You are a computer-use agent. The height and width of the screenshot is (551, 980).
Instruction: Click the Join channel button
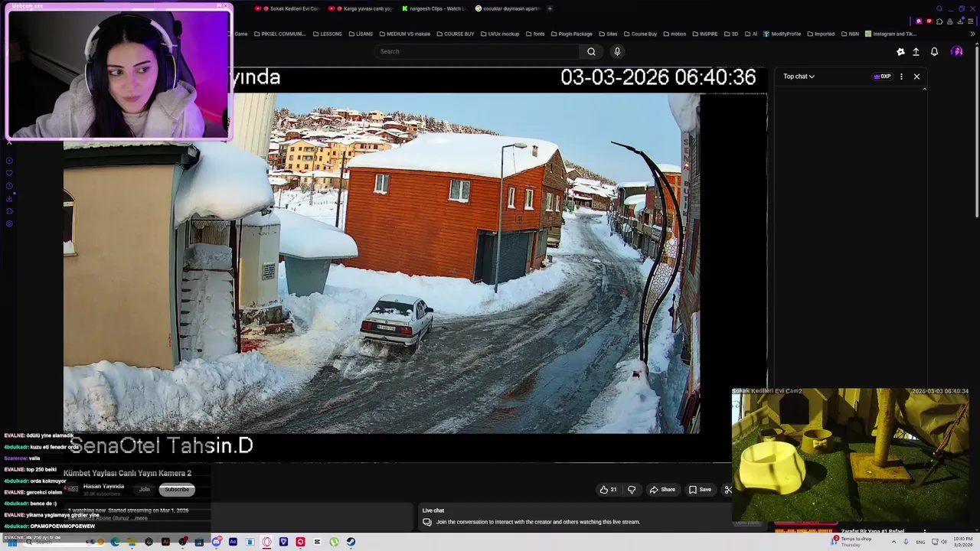(x=145, y=490)
